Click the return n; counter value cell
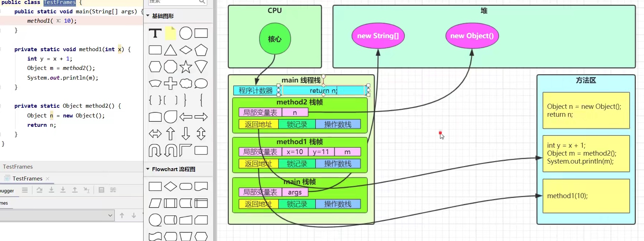The width and height of the screenshot is (644, 241). [x=323, y=90]
